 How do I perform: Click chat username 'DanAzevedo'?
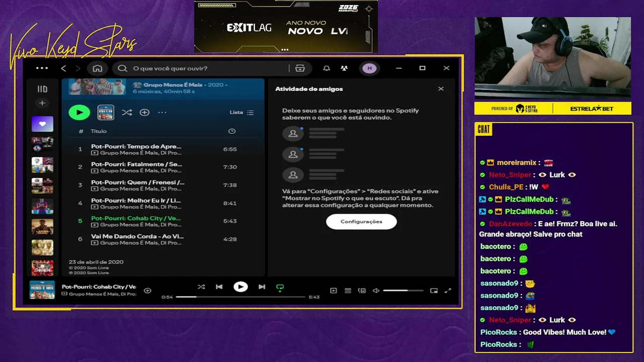coord(510,224)
